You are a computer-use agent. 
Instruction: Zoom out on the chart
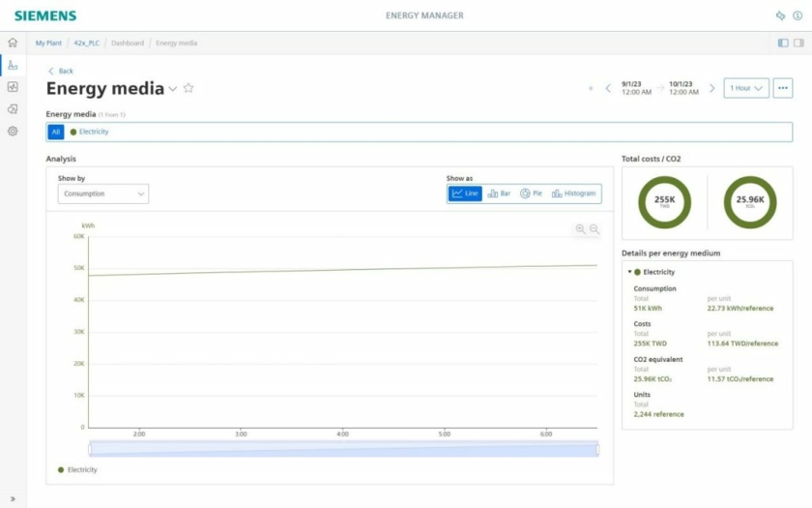click(594, 229)
